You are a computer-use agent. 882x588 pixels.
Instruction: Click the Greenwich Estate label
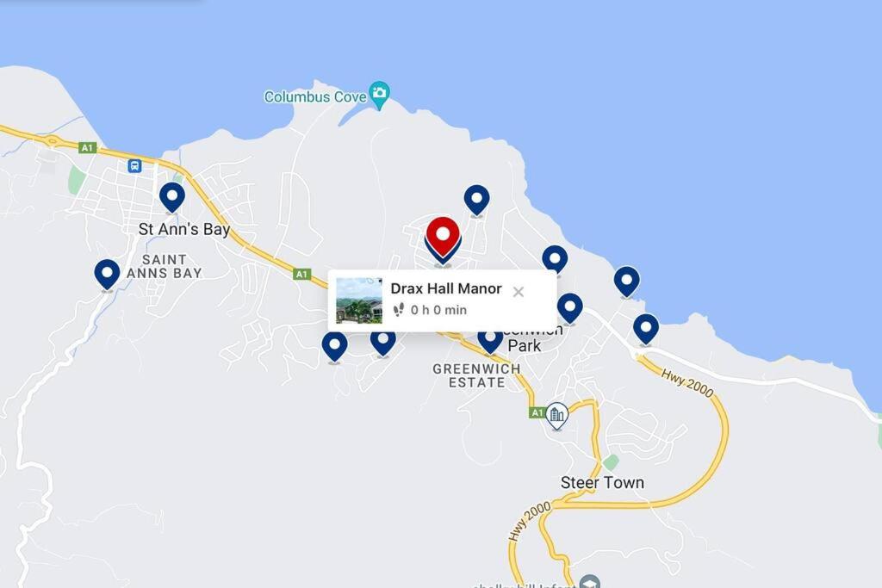pos(476,375)
